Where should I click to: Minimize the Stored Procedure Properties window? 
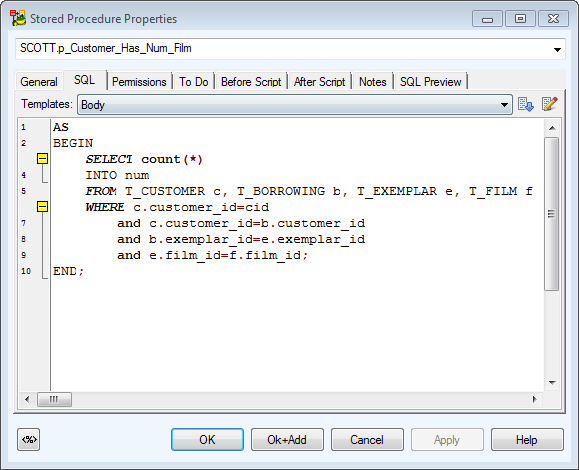click(x=487, y=18)
